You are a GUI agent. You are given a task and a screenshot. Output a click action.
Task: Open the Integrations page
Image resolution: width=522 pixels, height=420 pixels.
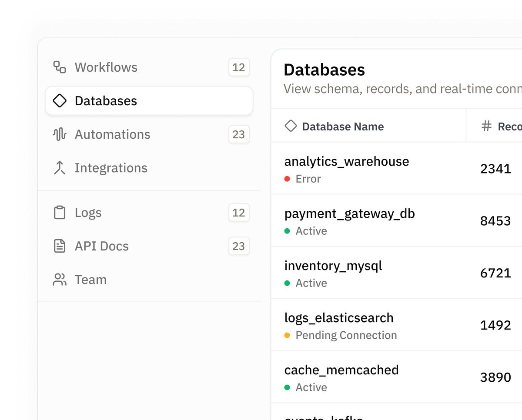111,168
